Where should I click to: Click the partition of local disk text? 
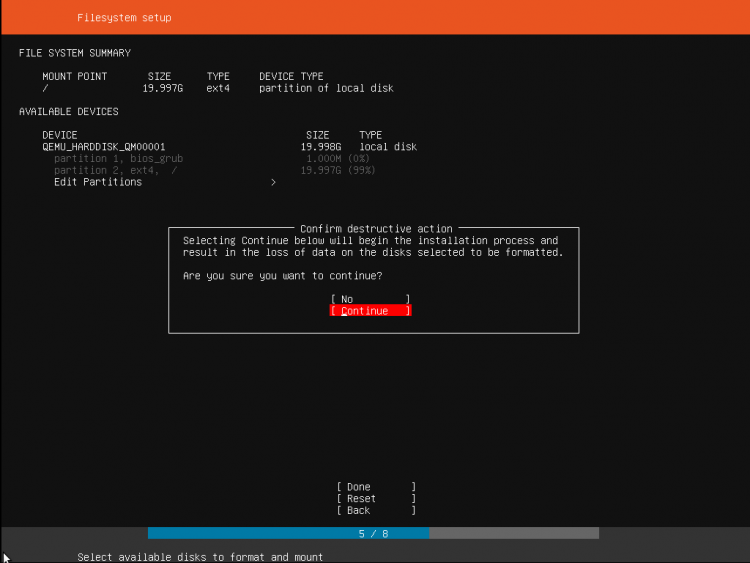[326, 88]
